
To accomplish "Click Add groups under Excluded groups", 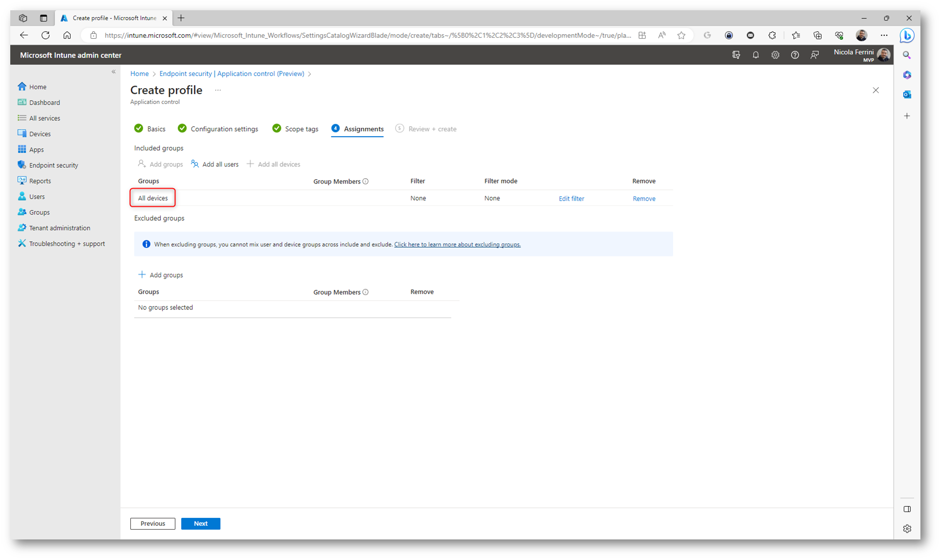I will (161, 275).
